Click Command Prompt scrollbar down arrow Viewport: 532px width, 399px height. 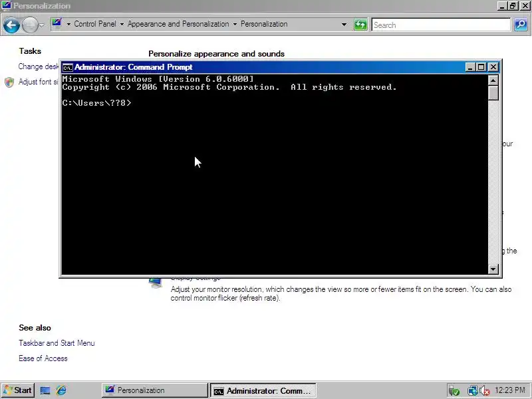point(493,269)
